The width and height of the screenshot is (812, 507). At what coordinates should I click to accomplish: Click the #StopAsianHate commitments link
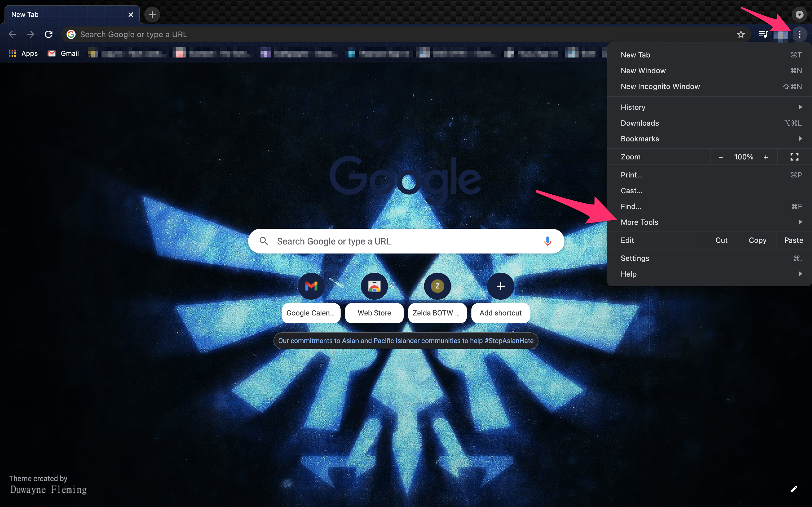406,341
